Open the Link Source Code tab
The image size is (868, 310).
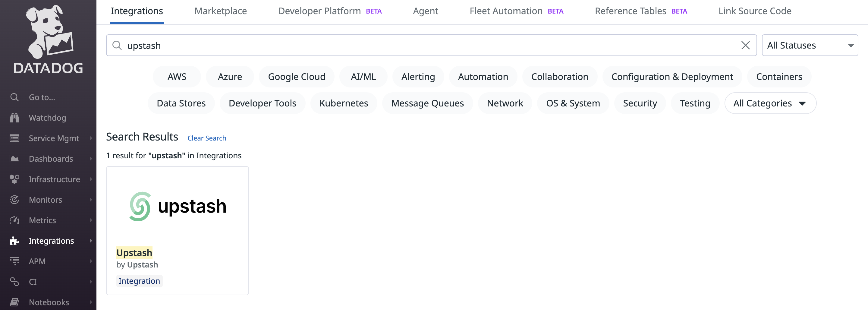(755, 11)
